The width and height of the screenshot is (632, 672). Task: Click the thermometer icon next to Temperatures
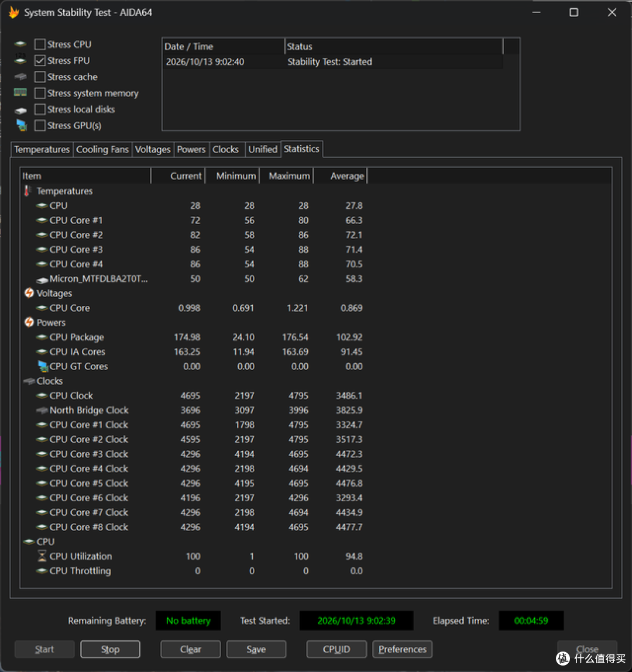(28, 191)
